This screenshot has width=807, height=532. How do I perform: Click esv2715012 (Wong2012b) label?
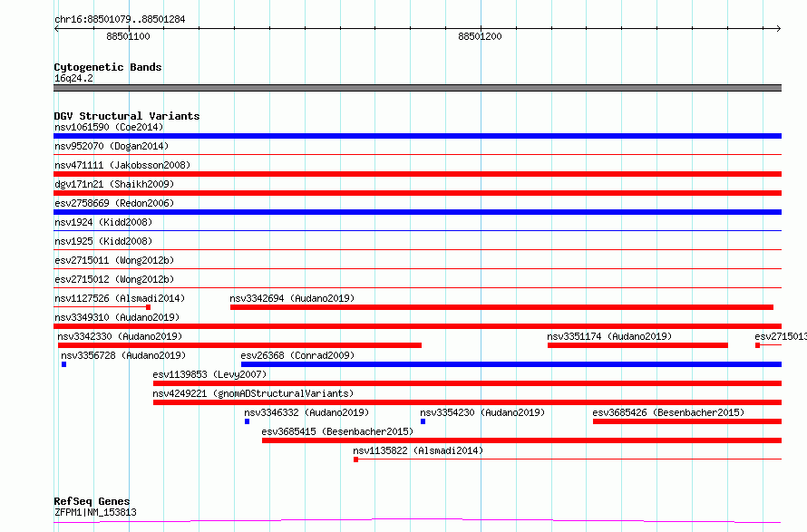click(x=114, y=279)
